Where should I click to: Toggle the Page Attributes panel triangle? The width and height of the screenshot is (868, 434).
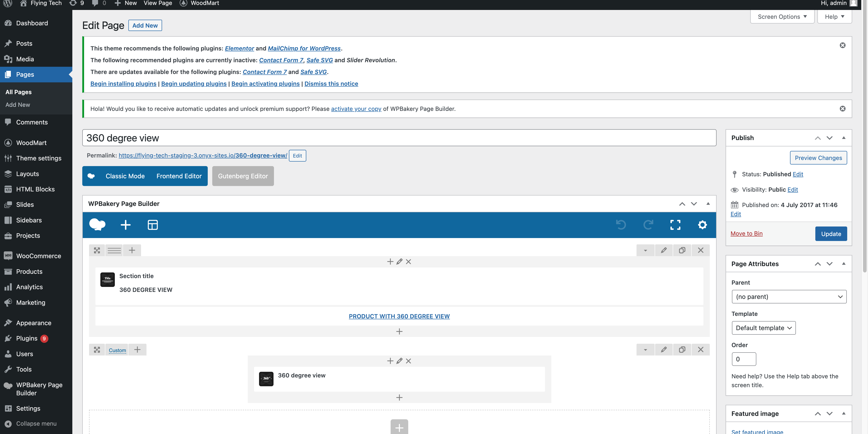pyautogui.click(x=843, y=264)
